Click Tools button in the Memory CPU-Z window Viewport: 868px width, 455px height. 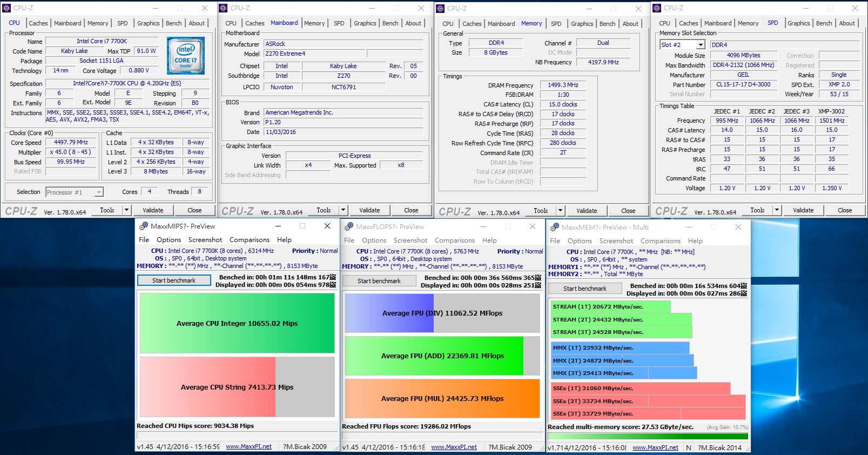point(541,211)
